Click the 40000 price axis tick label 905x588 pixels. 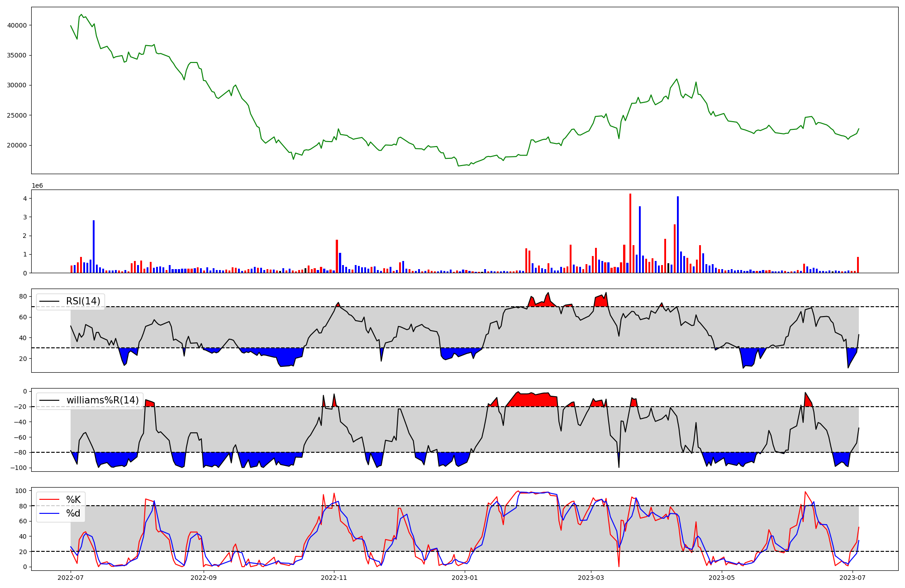pyautogui.click(x=17, y=25)
